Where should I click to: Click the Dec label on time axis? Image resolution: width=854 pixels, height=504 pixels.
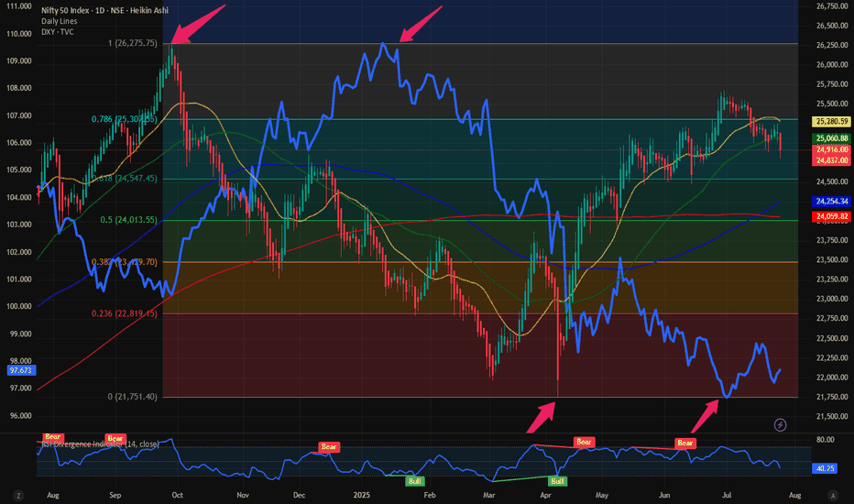pos(299,495)
